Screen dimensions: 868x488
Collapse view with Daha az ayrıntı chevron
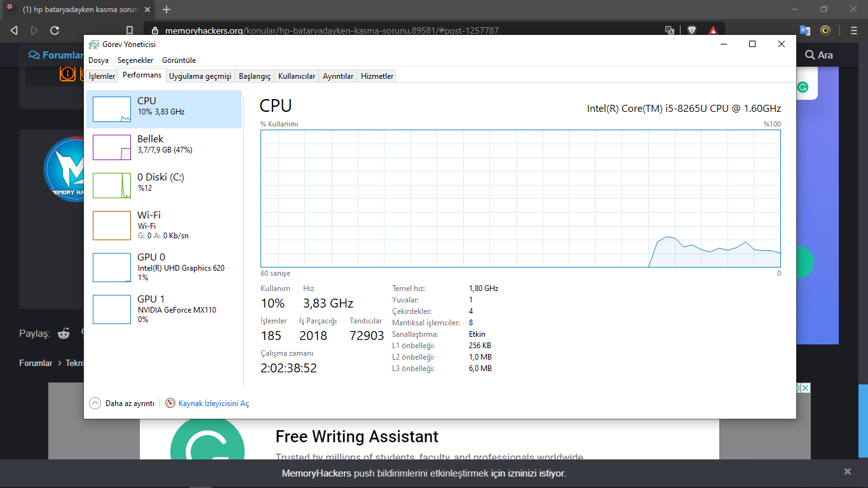click(x=95, y=403)
